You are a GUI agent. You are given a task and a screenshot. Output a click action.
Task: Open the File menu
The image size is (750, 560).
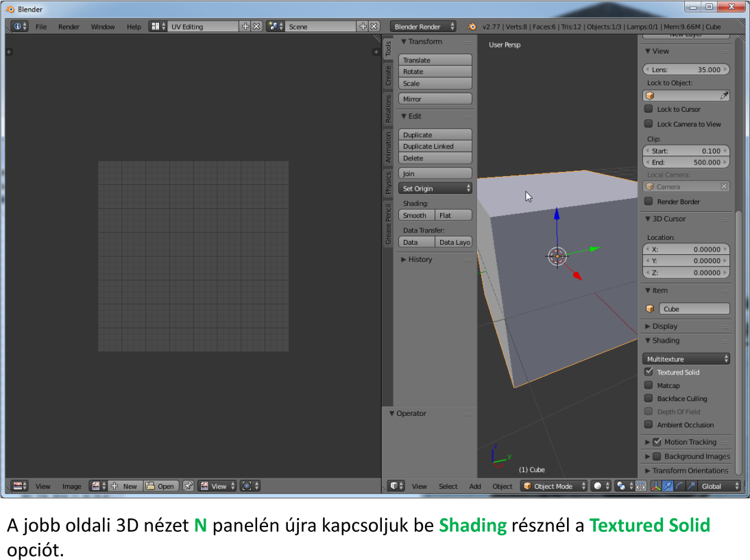click(41, 27)
